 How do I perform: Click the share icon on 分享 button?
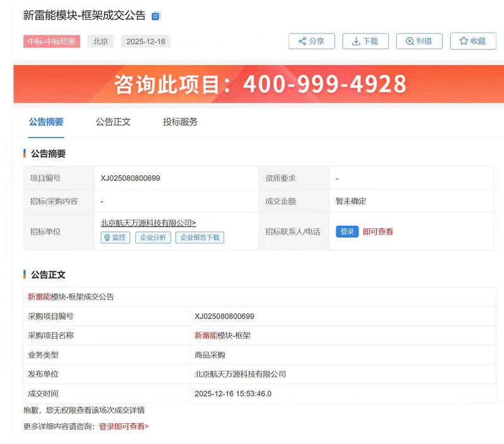(x=301, y=42)
